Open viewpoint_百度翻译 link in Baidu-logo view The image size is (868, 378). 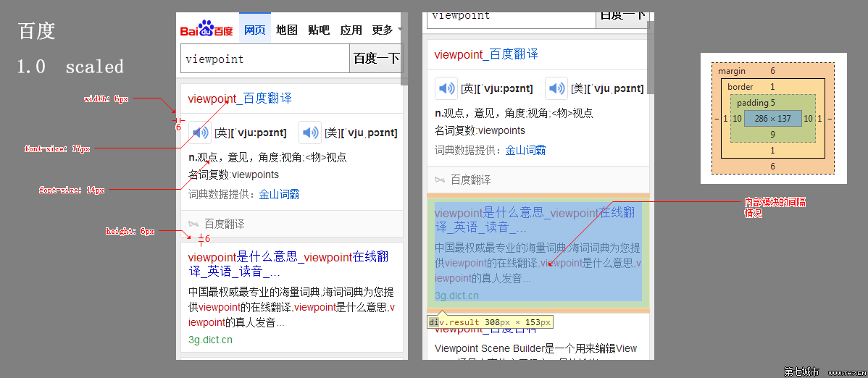240,99
